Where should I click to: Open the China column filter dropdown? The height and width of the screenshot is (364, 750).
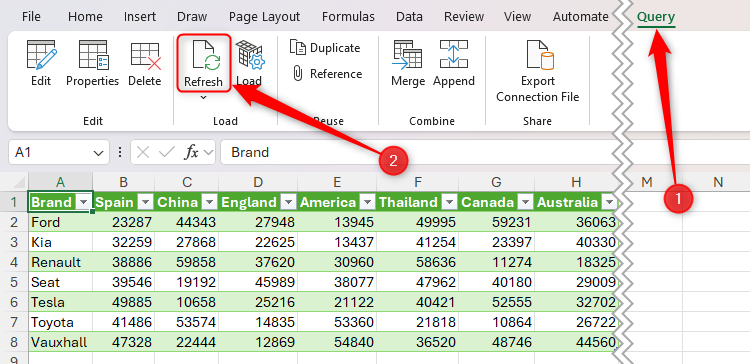[210, 202]
